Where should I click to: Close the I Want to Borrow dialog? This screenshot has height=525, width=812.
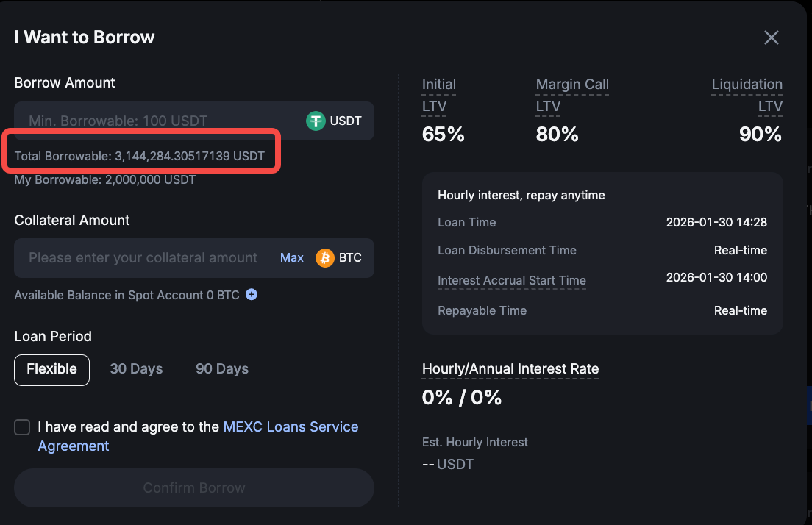pos(771,37)
